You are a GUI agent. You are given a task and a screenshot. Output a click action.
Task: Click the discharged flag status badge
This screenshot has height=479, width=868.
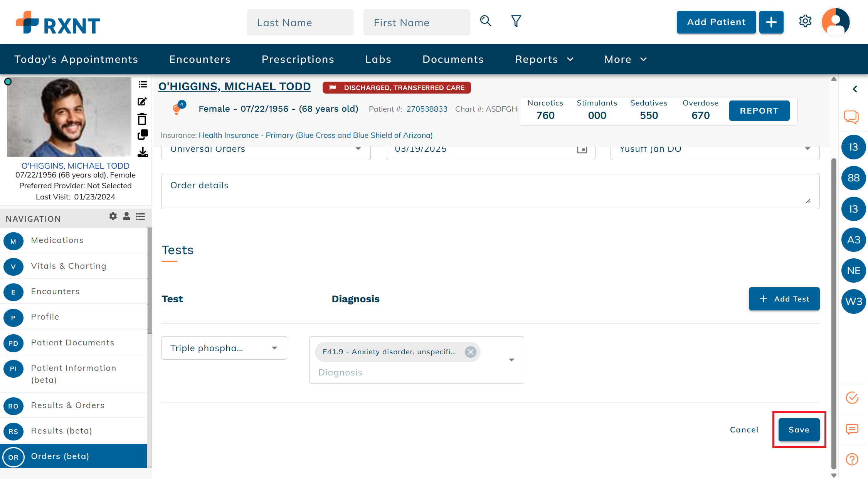coord(397,88)
